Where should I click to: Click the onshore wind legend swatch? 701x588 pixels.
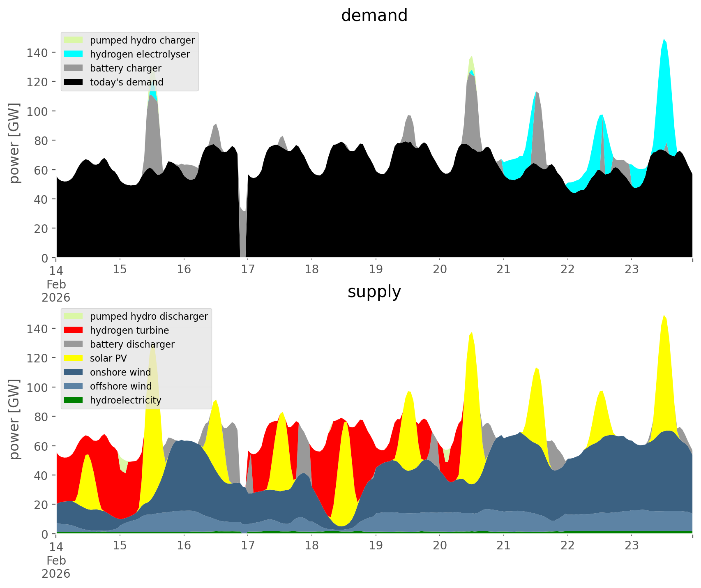74,372
